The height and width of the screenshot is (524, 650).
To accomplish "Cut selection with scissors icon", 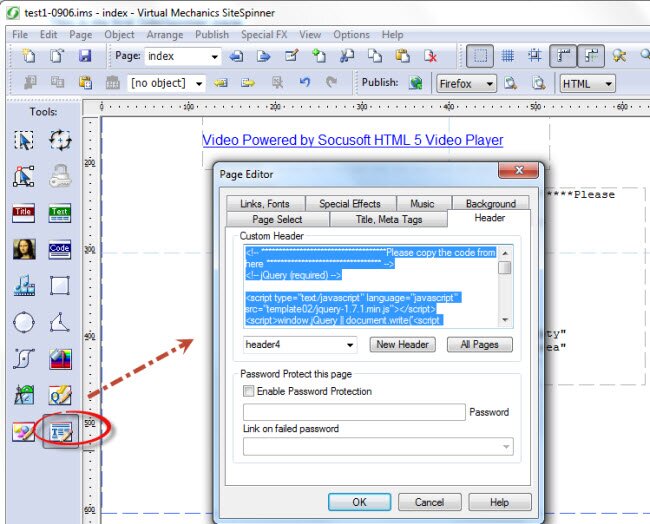I will [347, 56].
